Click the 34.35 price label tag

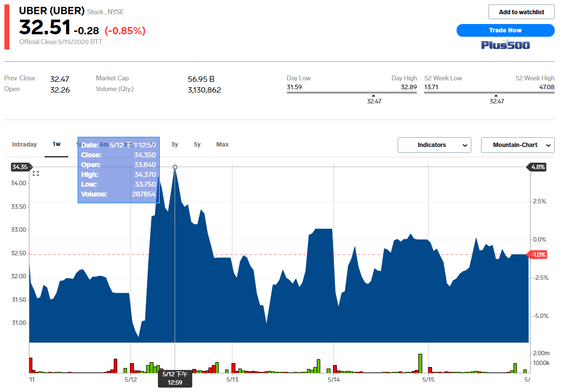point(21,167)
